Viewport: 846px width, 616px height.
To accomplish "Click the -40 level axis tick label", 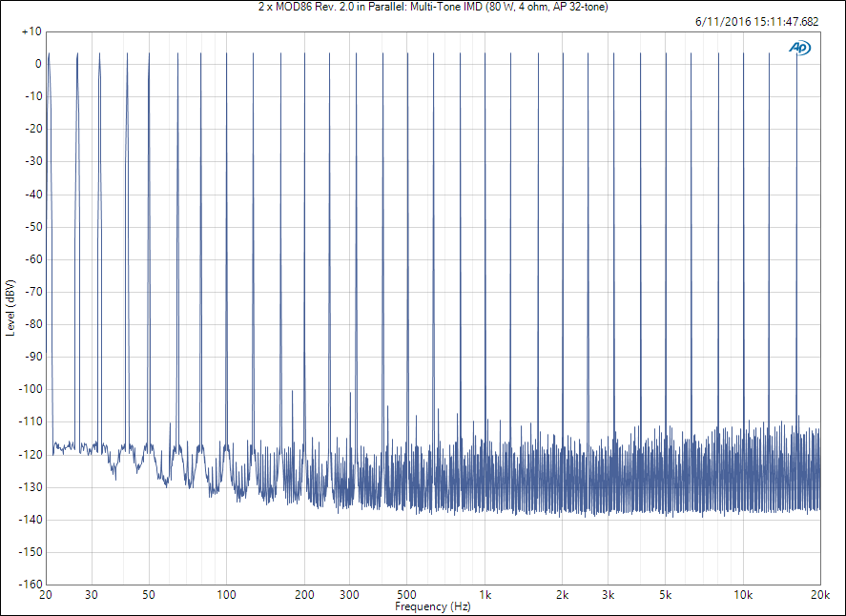I will (33, 194).
